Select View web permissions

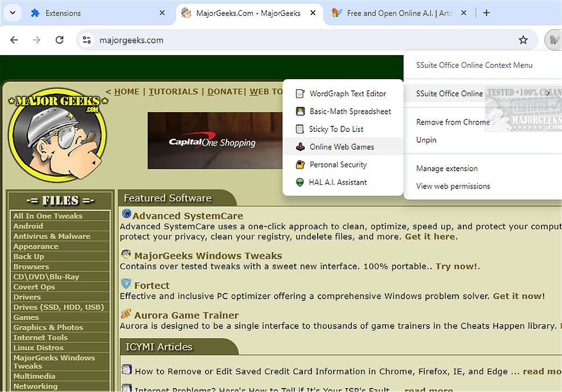(483, 186)
